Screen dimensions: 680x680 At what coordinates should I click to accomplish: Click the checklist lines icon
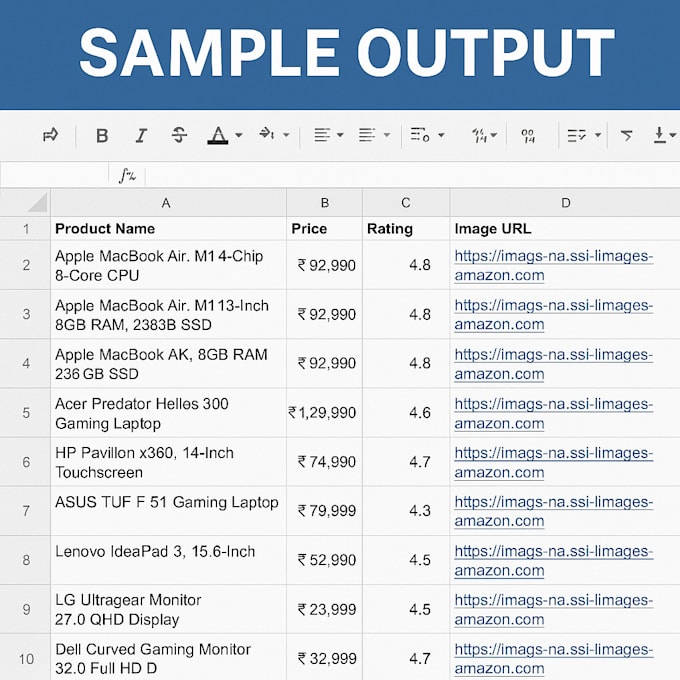pos(577,136)
